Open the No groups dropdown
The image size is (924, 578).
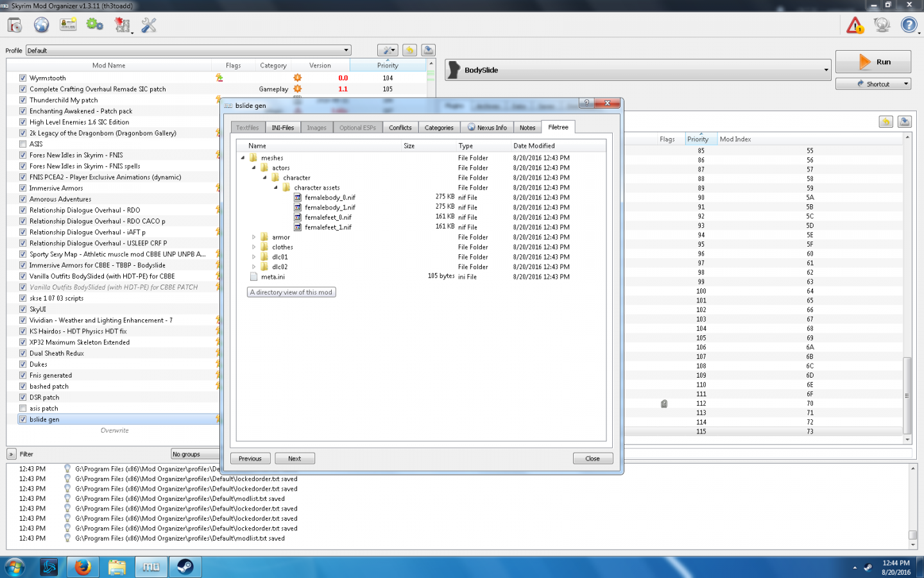click(x=195, y=454)
